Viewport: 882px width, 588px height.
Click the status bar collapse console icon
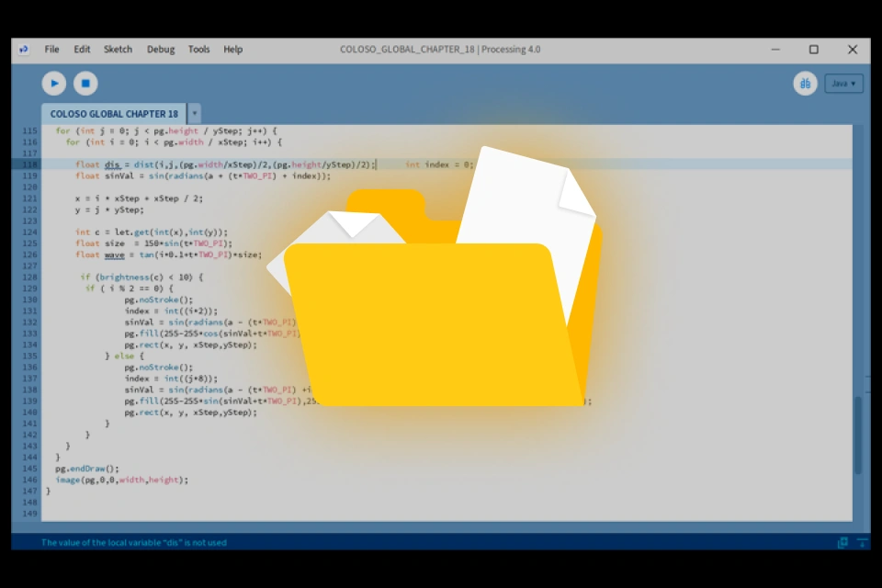point(863,542)
